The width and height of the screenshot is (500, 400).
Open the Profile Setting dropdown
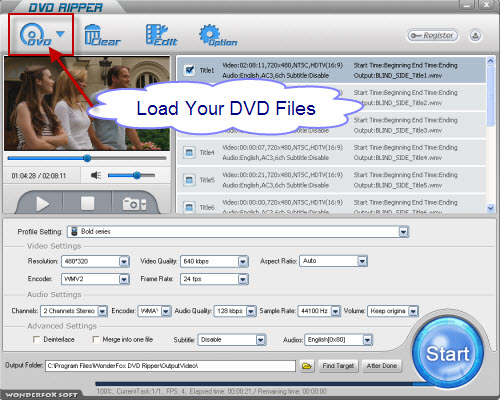403,232
